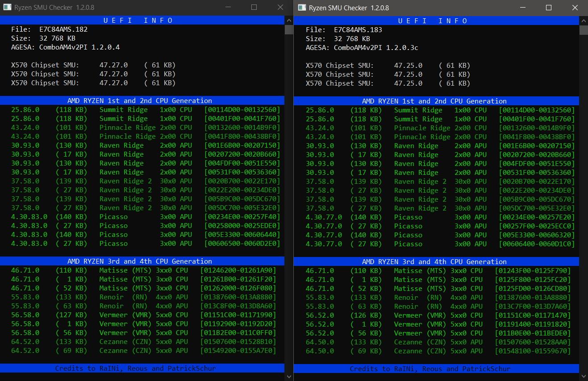Viewport: 588px width, 381px height.
Task: Click Cezanne address [01507600-01528AA0]
Action: [x=533, y=342]
